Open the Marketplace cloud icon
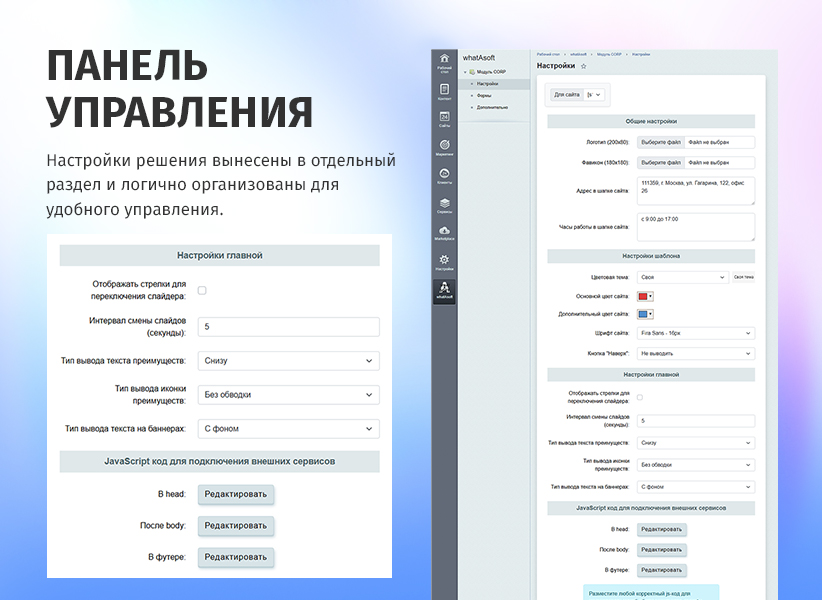Viewport: 822px width, 600px height. [444, 231]
